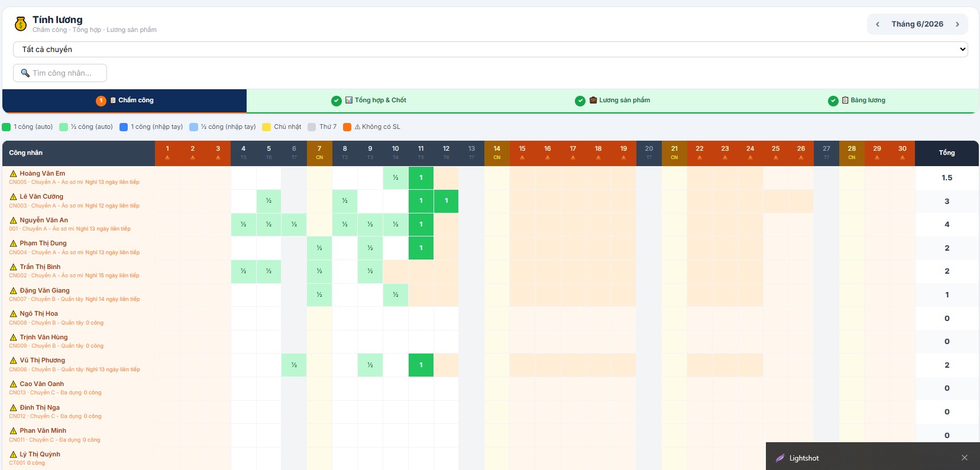Click Lê Văn Cường's green 1 cell day 12
Screen dimensions: 980x470
click(x=447, y=201)
